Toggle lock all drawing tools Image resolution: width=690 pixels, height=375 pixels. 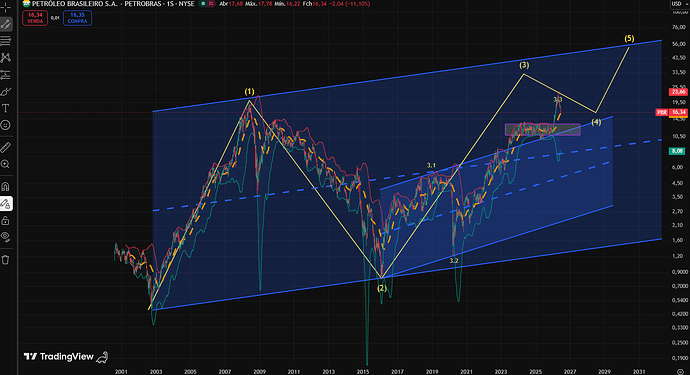coord(6,220)
